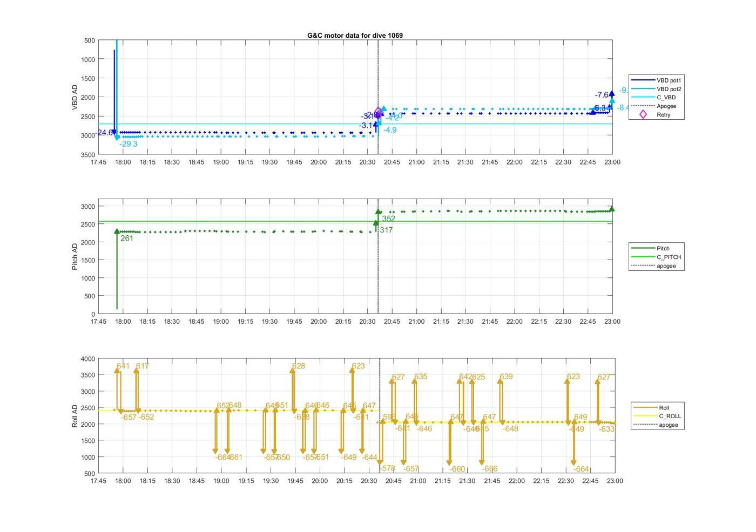Click the '1500' y-tick label on Pitch plot
Screen dimensions: 756x532
tap(88, 260)
